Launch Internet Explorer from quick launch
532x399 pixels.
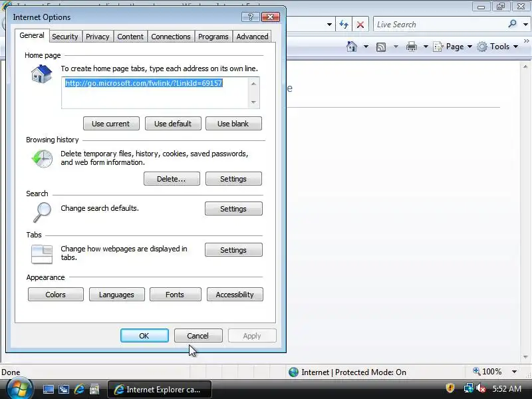pyautogui.click(x=79, y=389)
